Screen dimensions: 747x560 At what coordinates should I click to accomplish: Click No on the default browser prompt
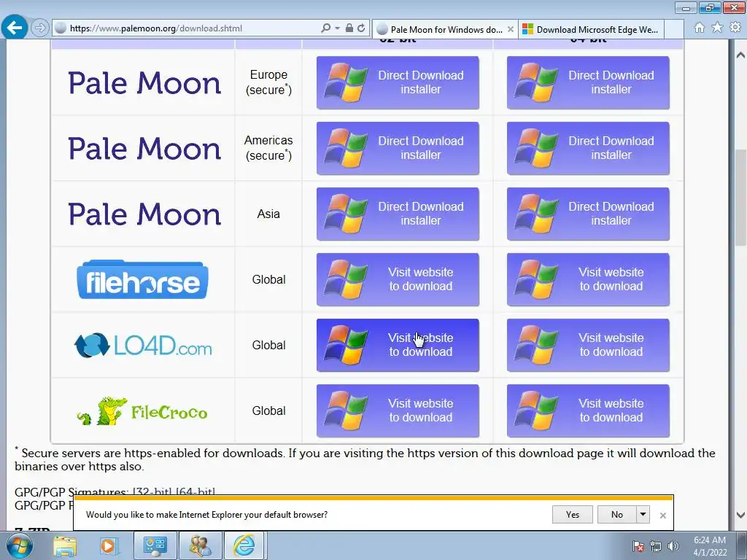pyautogui.click(x=616, y=514)
